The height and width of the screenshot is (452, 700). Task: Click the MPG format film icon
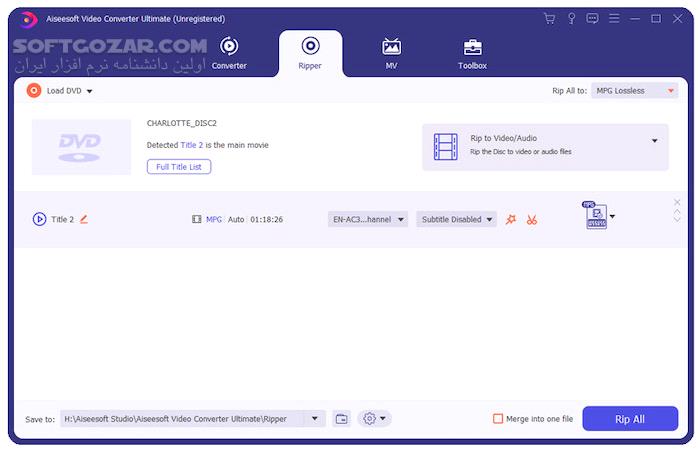coord(196,219)
